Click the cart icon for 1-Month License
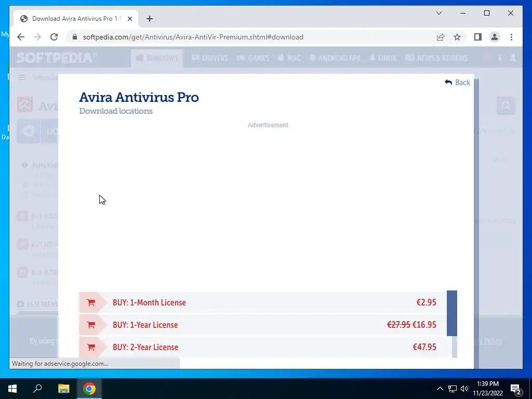 (91, 302)
